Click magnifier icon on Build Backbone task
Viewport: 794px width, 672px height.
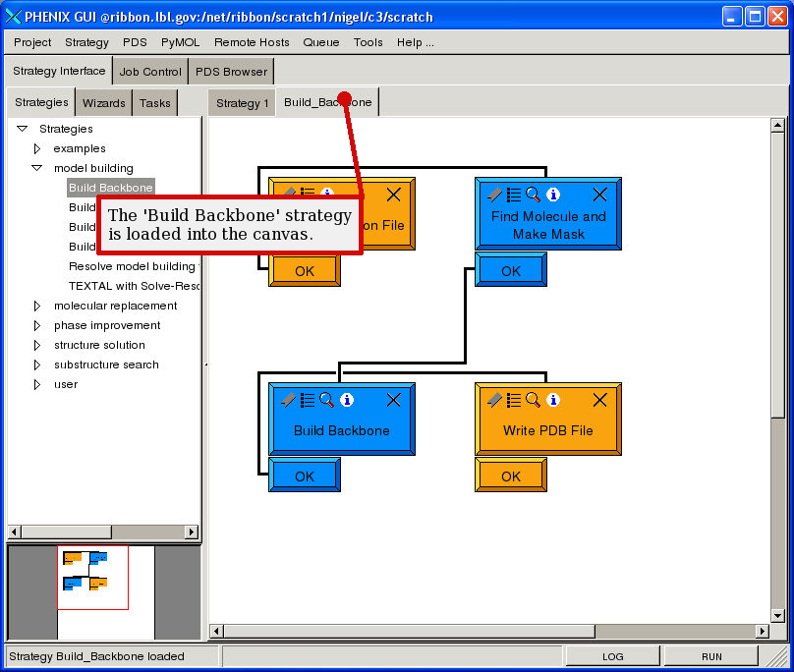[x=326, y=400]
